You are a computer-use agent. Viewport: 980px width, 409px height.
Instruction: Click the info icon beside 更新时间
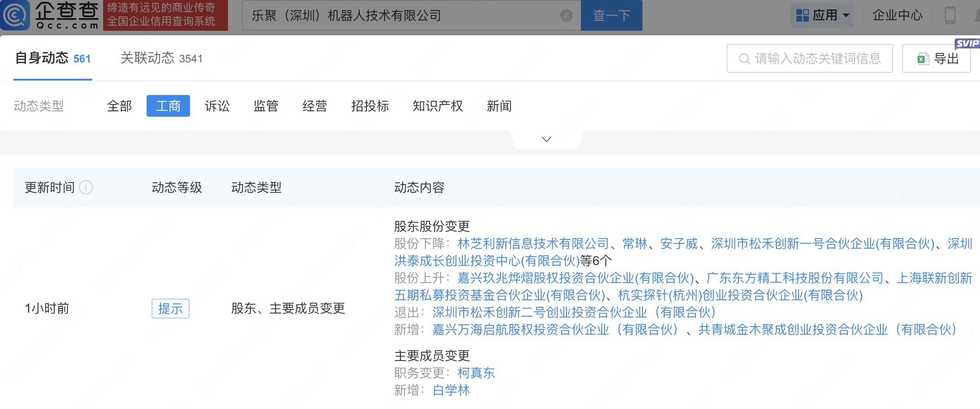(86, 187)
